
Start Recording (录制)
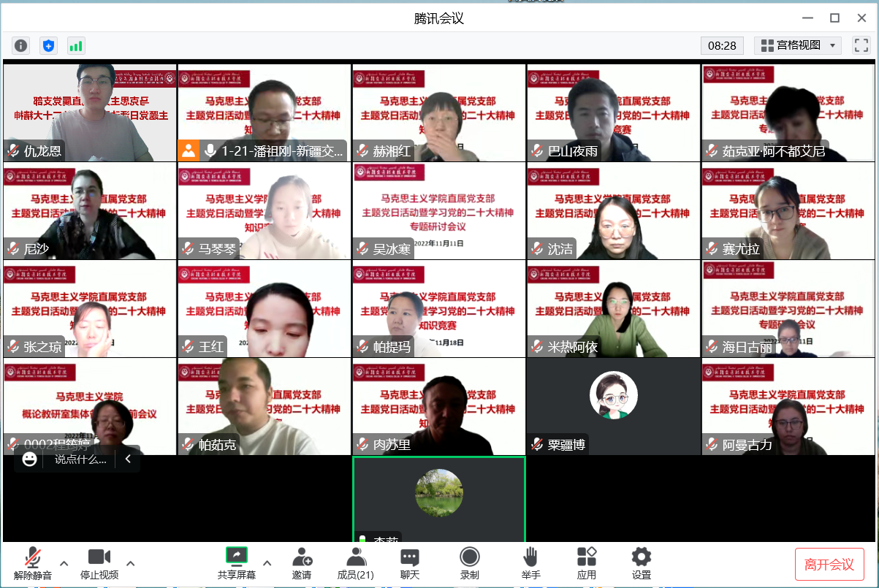click(469, 564)
